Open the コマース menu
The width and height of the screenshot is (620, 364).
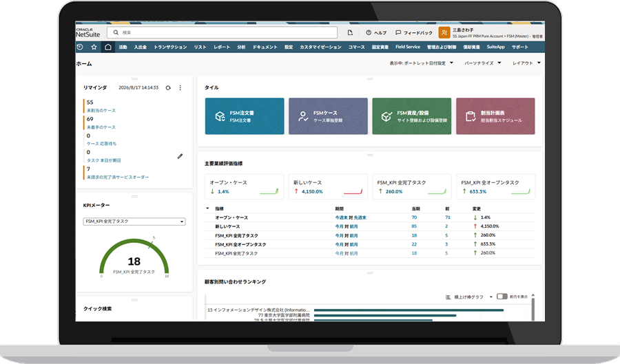(x=357, y=47)
